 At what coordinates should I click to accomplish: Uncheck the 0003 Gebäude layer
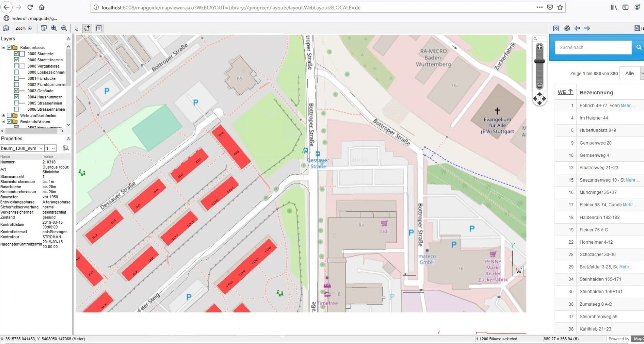[x=16, y=91]
